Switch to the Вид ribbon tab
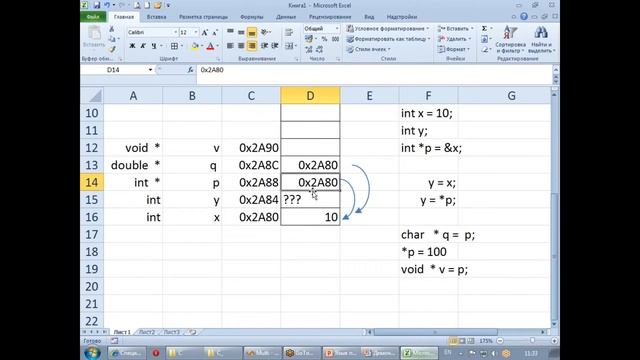Screen dimensions: 640x360 [369, 17]
